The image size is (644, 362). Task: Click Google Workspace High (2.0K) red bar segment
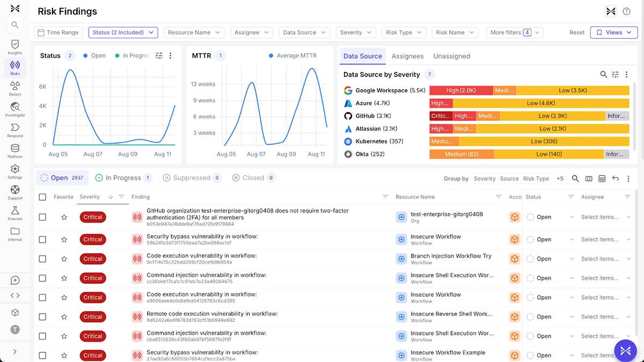coord(460,91)
